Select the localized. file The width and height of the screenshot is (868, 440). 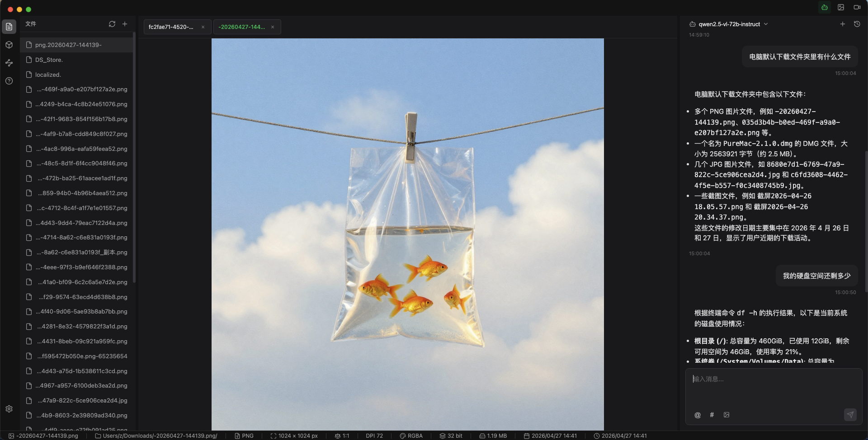pyautogui.click(x=77, y=75)
